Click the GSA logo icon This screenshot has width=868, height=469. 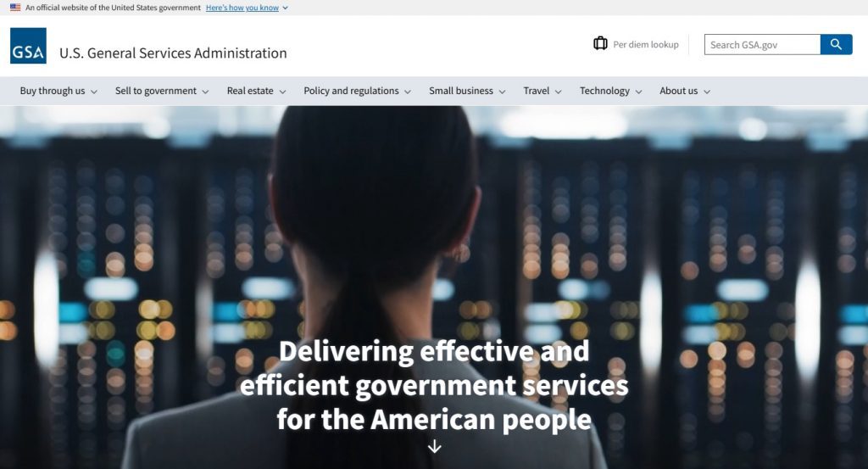click(28, 46)
